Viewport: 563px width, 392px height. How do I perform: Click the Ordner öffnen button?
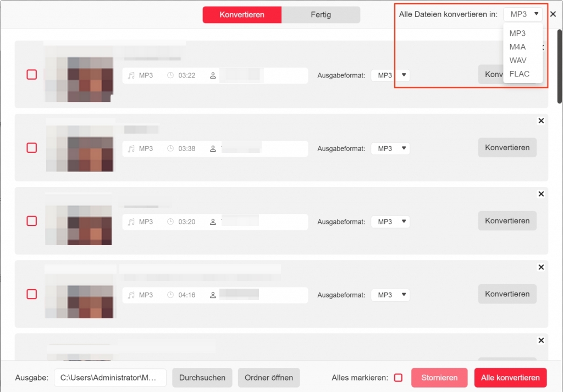(x=268, y=378)
